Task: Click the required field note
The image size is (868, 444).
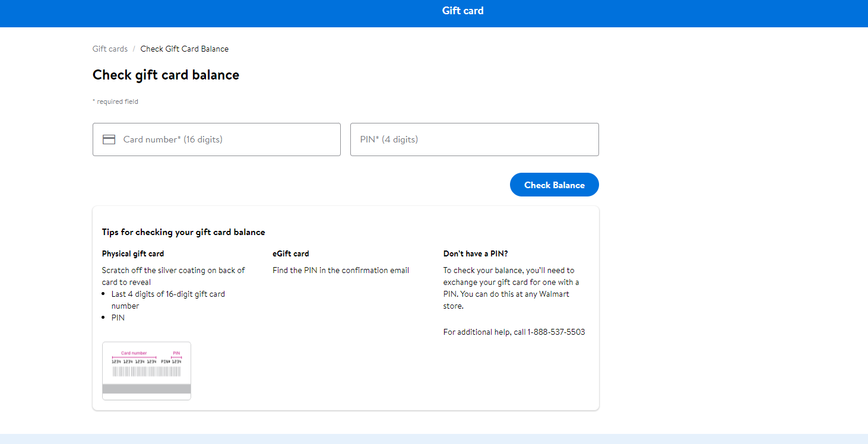Action: point(115,102)
